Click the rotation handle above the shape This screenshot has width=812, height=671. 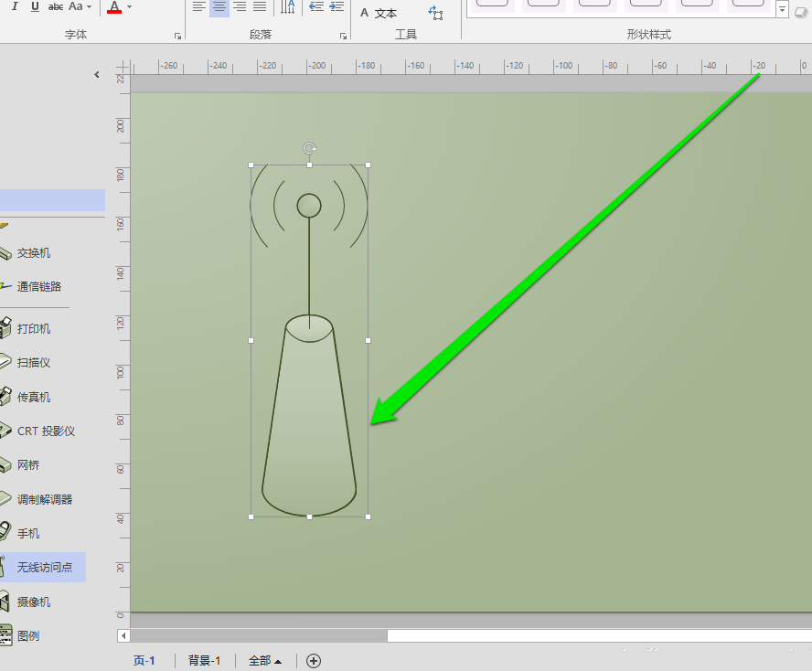[309, 148]
